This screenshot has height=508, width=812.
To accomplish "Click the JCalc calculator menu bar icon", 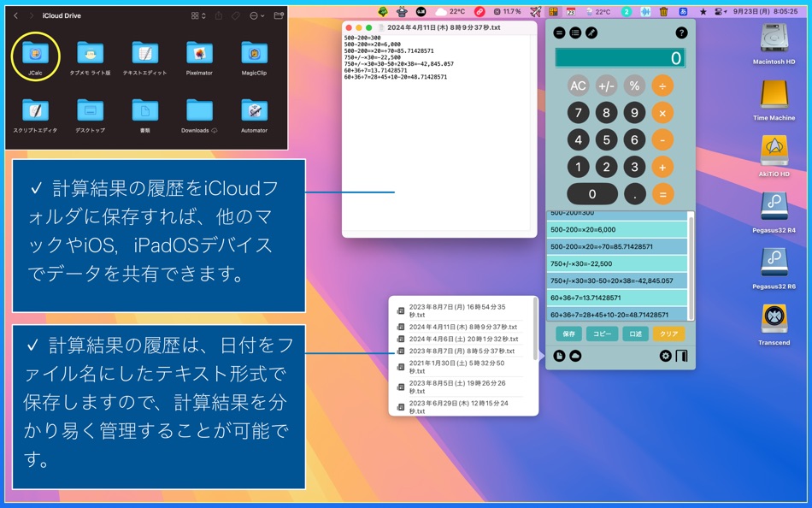I will tap(553, 11).
